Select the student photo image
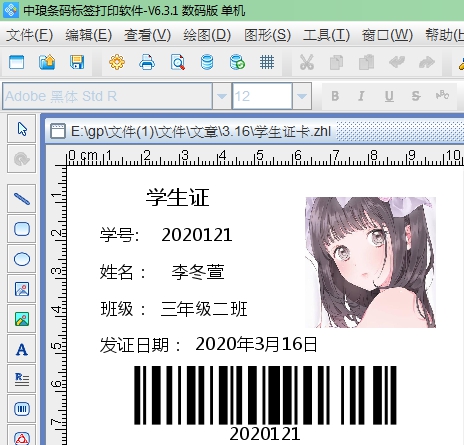The width and height of the screenshot is (464, 445). [371, 262]
